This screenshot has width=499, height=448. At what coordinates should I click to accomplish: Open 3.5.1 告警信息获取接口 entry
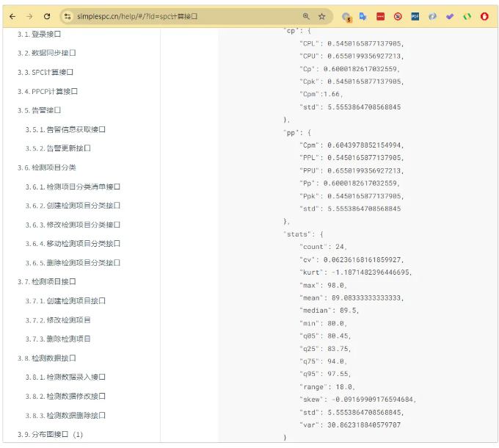point(65,129)
